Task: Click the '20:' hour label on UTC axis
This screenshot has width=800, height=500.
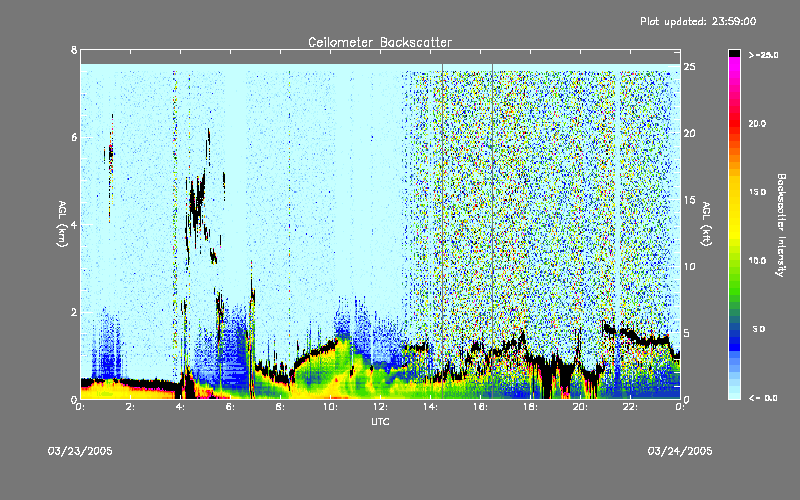Action: point(581,407)
